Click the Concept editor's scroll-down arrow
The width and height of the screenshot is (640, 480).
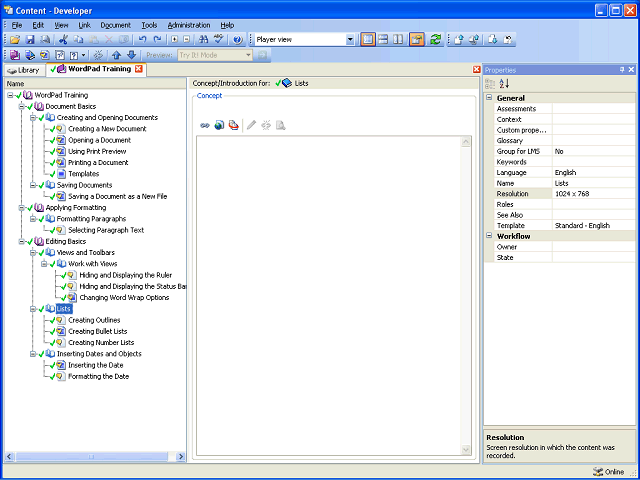point(466,450)
